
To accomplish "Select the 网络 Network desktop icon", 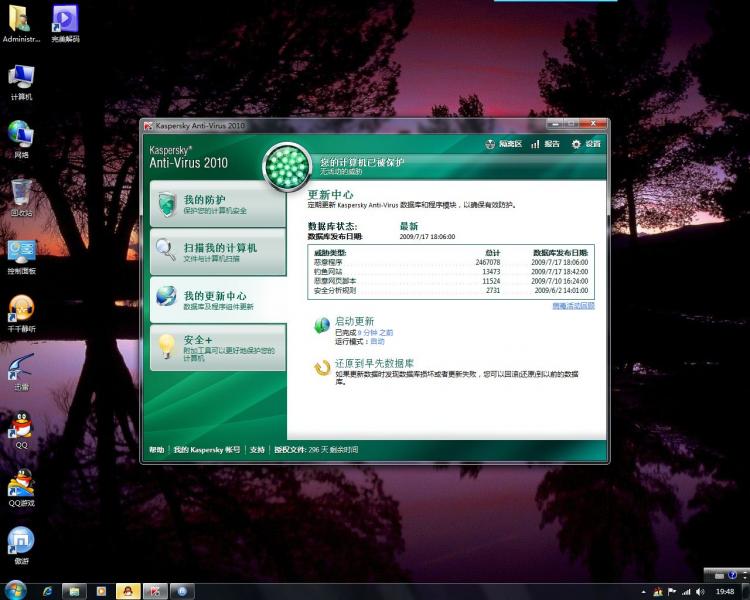I will tap(21, 140).
